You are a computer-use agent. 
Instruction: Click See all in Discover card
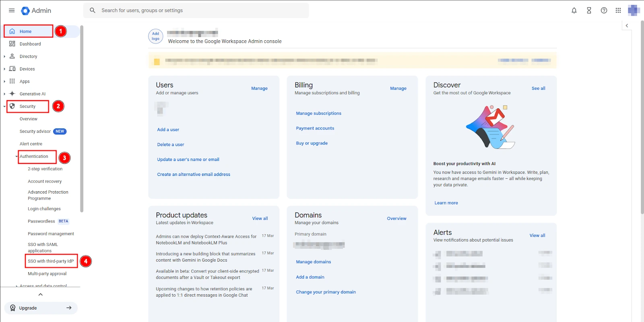coord(539,89)
